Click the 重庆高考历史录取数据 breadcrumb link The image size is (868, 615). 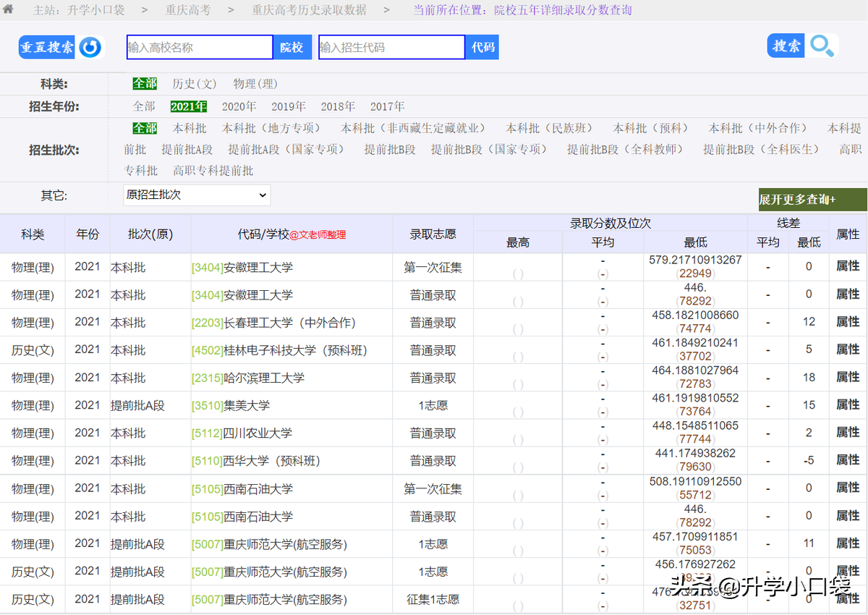coord(307,10)
